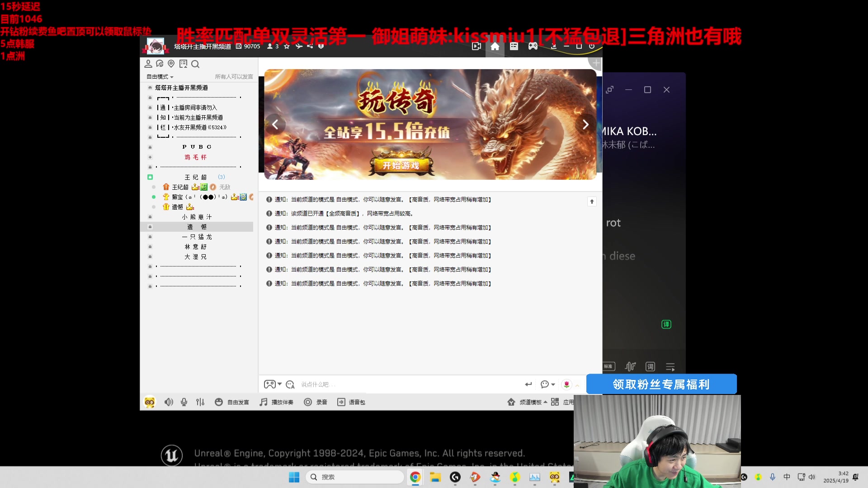The image size is (868, 488).
Task: Show the previous banner slide
Action: point(275,124)
